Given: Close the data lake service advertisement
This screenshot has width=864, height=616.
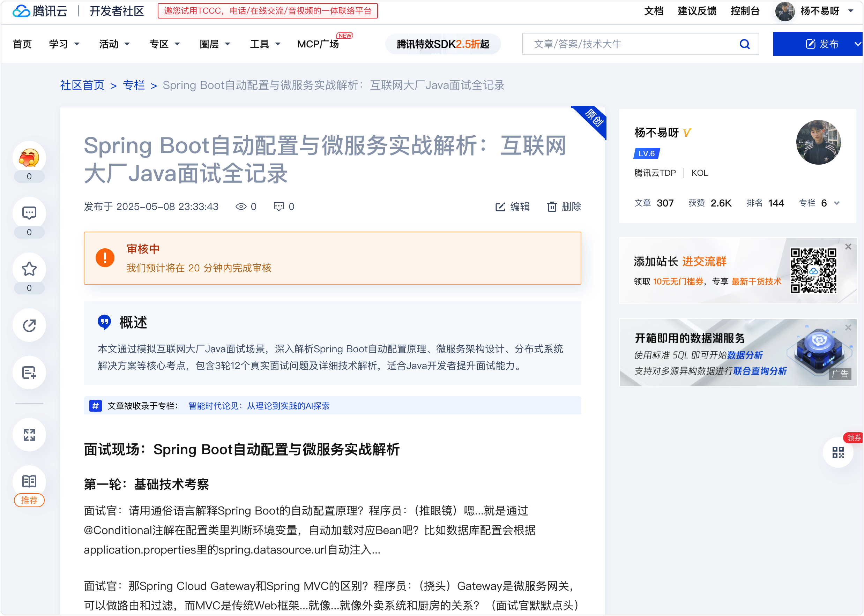Looking at the screenshot, I should 848,327.
